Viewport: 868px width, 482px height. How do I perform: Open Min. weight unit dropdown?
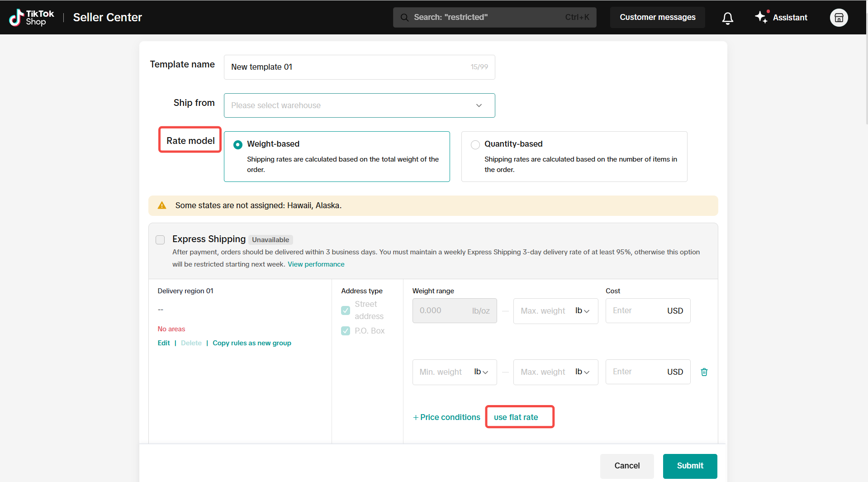(x=481, y=372)
